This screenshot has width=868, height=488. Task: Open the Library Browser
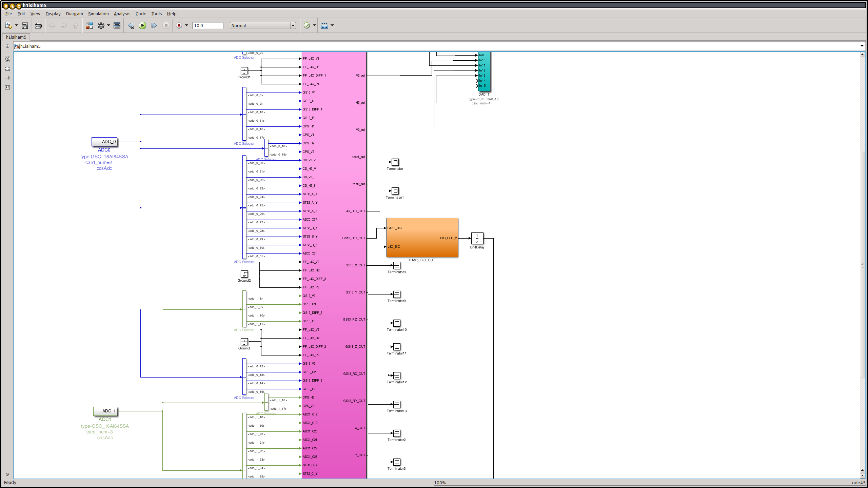pos(89,25)
